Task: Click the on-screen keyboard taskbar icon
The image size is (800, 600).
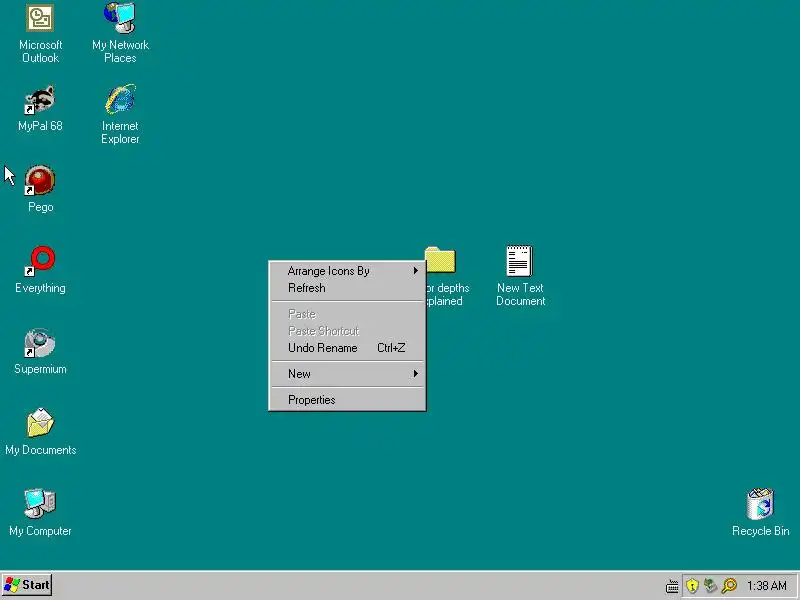Action: tap(672, 586)
